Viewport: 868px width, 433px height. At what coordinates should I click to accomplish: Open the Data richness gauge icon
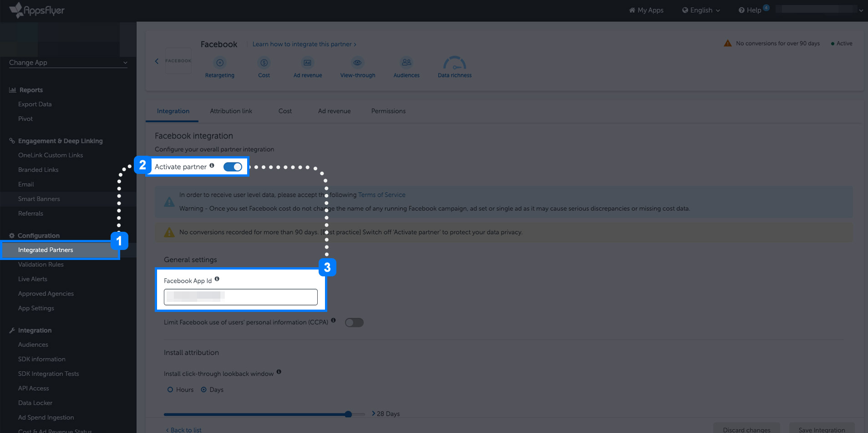[x=455, y=63]
